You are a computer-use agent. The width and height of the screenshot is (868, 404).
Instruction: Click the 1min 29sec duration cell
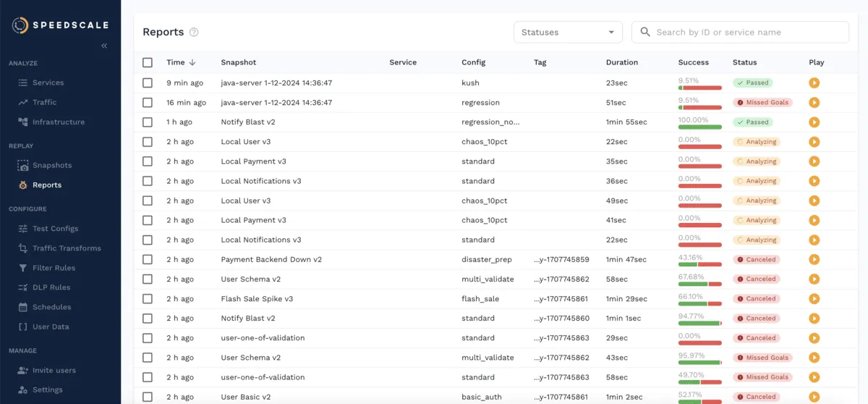pos(626,298)
